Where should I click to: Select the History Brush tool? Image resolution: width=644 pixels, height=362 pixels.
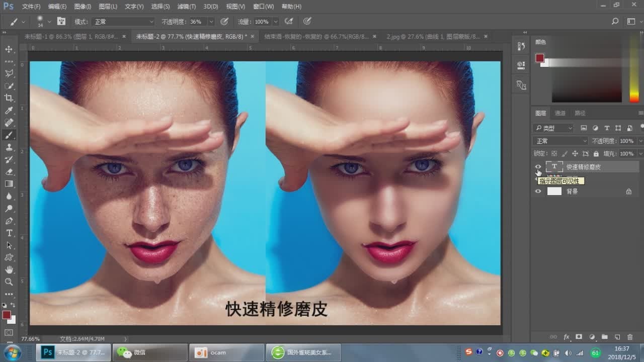(x=9, y=159)
